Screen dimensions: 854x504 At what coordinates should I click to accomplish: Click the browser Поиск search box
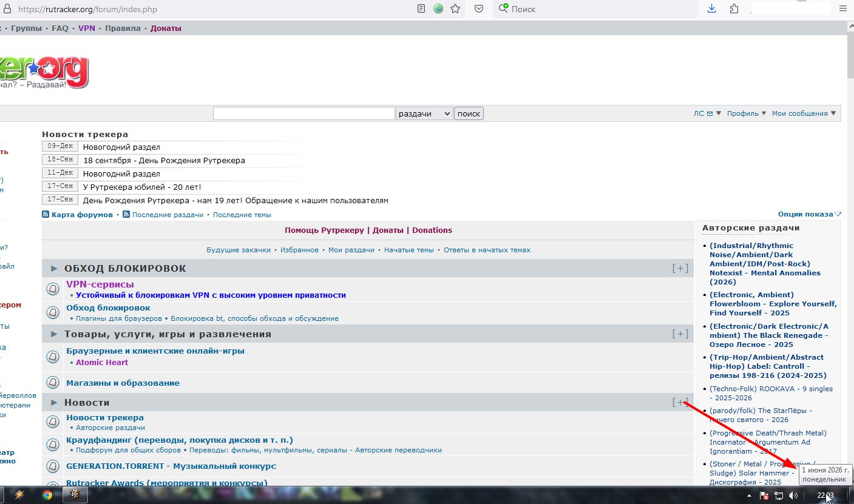pyautogui.click(x=595, y=9)
